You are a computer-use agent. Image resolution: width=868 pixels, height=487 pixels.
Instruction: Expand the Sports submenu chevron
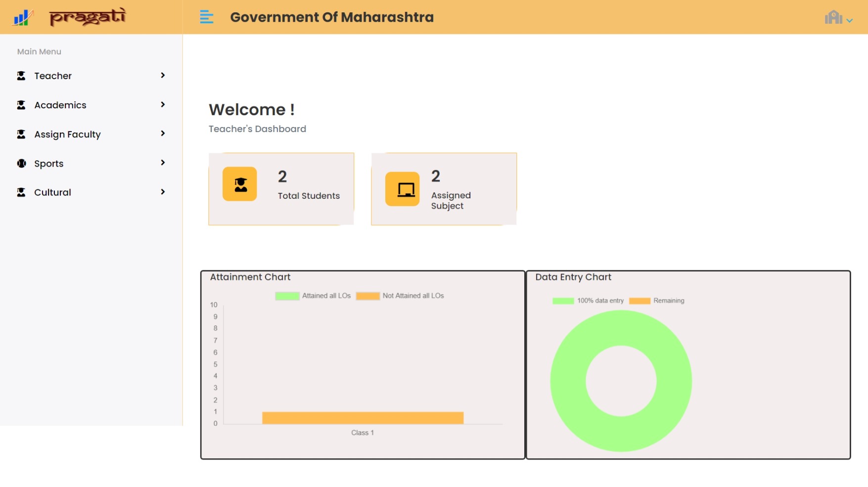pyautogui.click(x=163, y=163)
